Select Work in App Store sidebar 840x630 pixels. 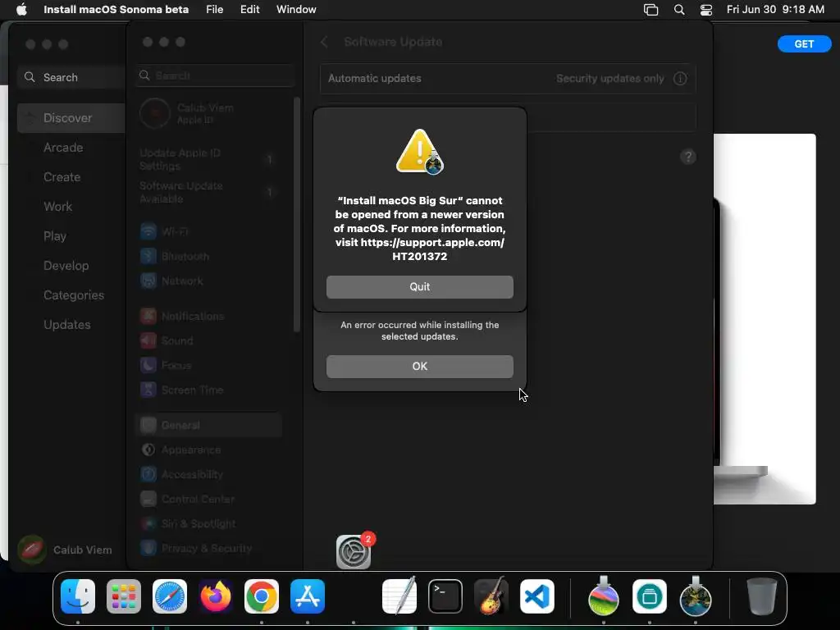click(58, 206)
